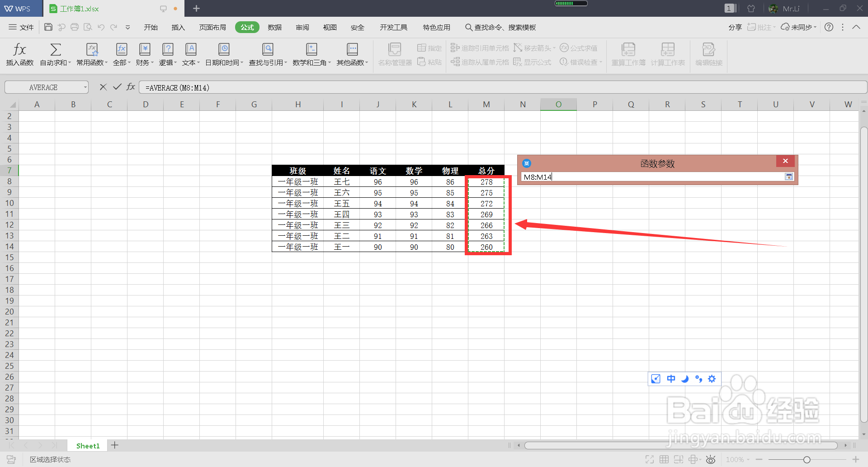Toggle the page break preview icon in status bar
Viewport: 868px width, 467px height.
pyautogui.click(x=679, y=460)
